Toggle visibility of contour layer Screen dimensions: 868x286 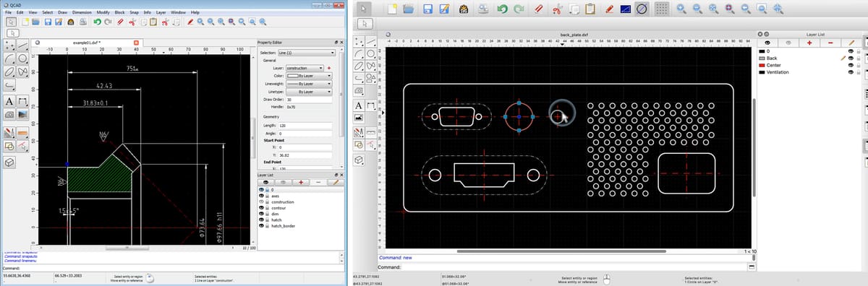pos(261,208)
